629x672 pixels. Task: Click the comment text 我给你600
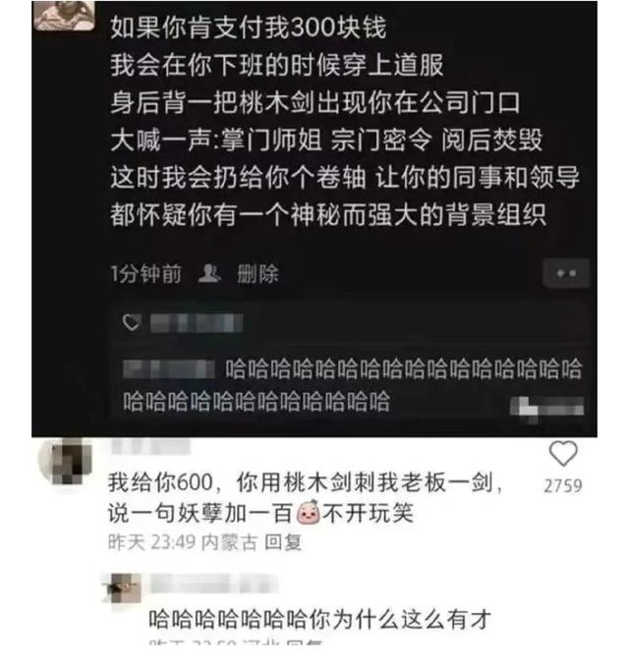point(160,482)
